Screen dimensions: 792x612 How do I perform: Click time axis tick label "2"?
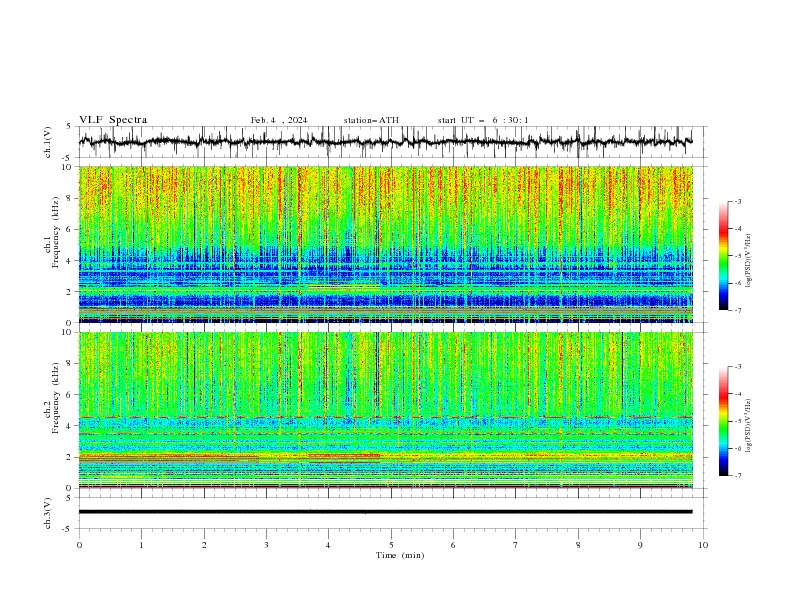tap(204, 545)
